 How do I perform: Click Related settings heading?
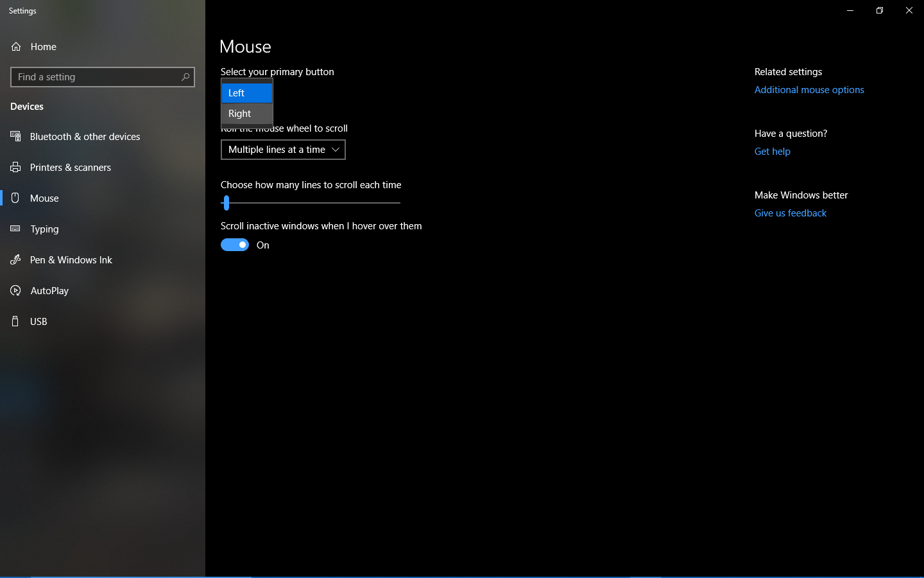788,72
